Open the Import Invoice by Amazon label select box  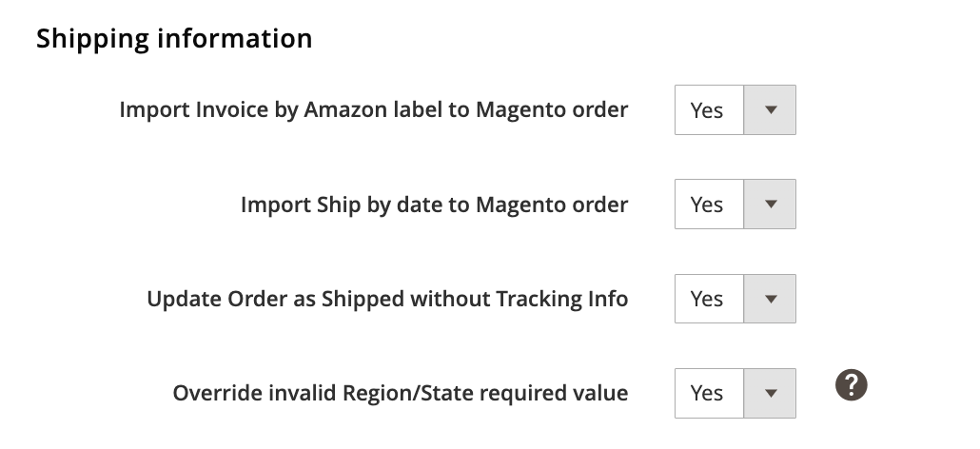(x=735, y=110)
